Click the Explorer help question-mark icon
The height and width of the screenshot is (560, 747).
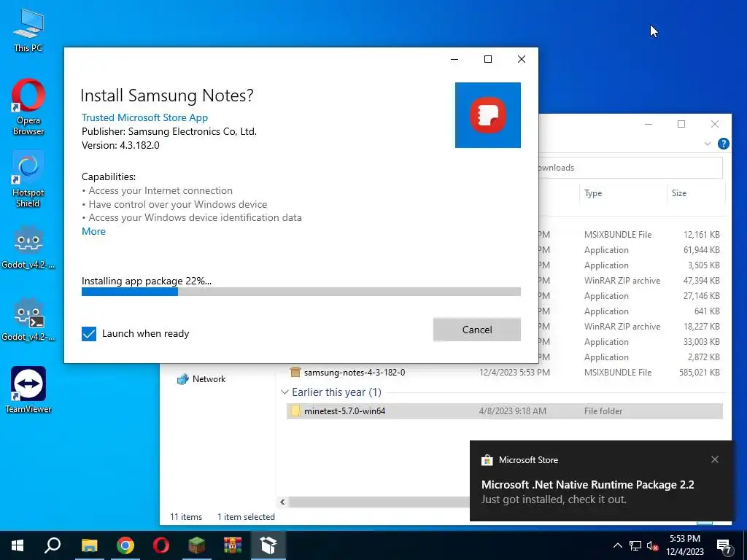(723, 144)
